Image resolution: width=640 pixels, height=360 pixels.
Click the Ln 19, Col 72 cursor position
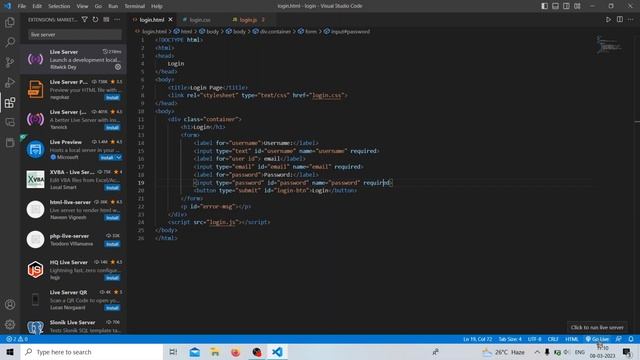477,339
